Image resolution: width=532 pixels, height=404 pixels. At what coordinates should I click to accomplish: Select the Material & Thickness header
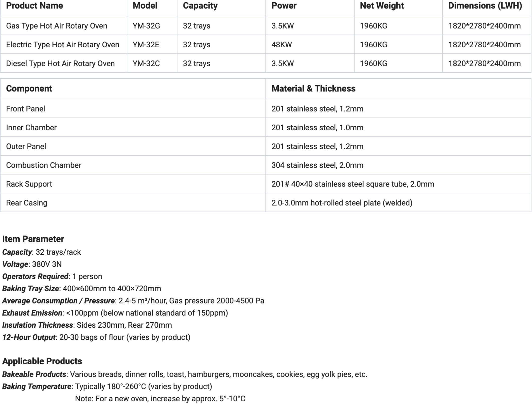(x=313, y=89)
